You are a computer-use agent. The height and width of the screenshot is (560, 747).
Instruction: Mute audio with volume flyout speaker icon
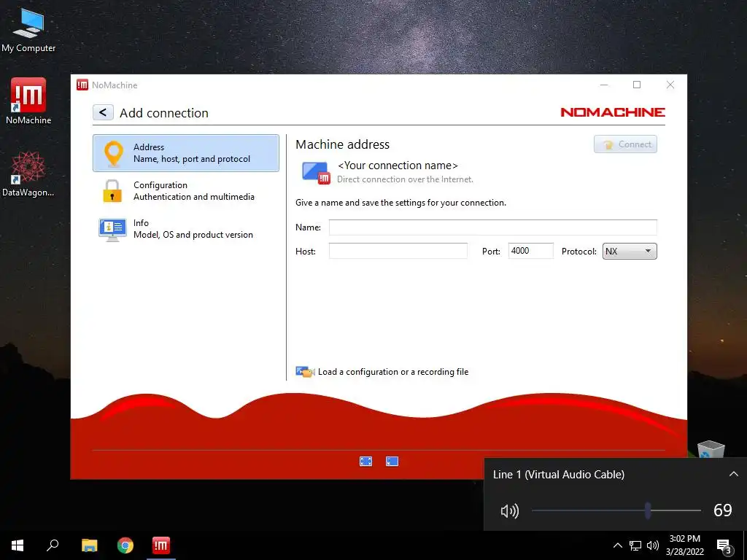pos(510,511)
